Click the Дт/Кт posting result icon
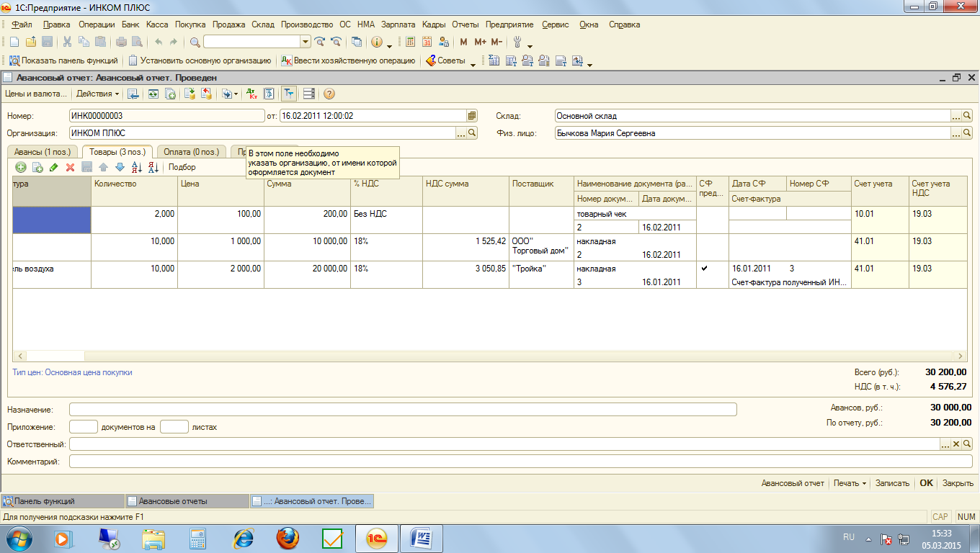This screenshot has width=980, height=553. (251, 94)
